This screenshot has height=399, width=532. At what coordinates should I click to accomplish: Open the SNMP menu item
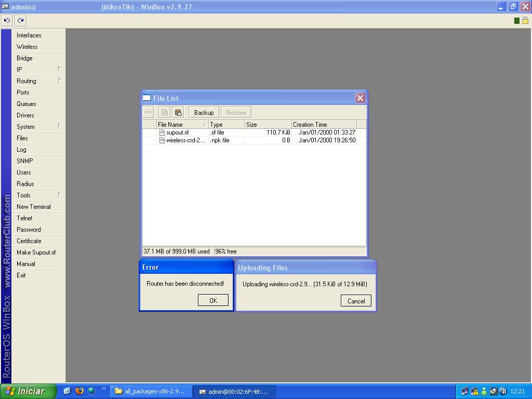pyautogui.click(x=38, y=161)
